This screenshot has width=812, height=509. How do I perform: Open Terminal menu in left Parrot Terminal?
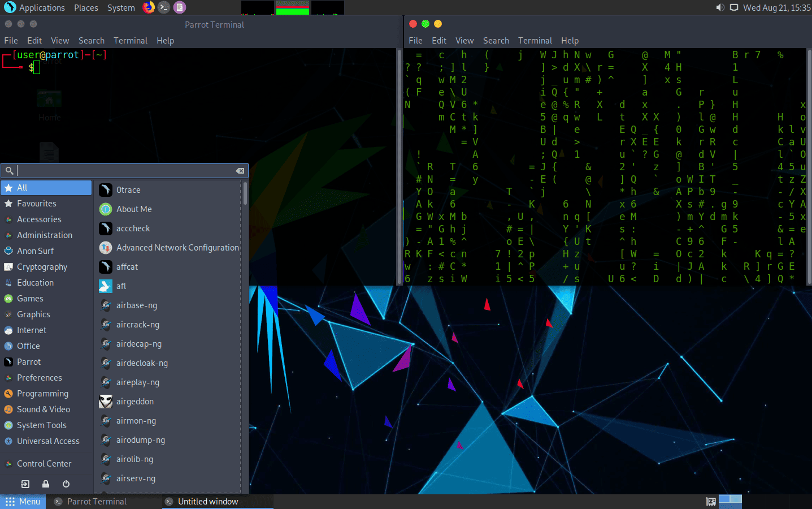[x=131, y=41]
